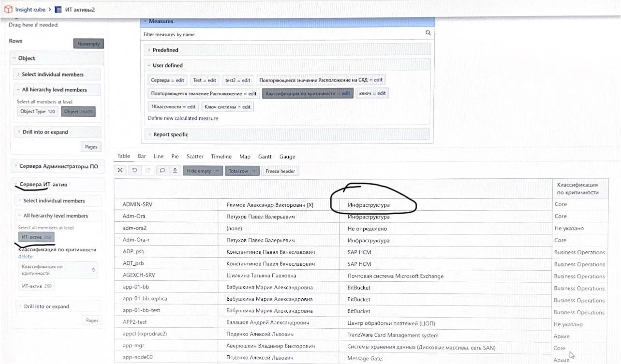Click the Message Gate cell
621x364 pixels.
(445, 358)
